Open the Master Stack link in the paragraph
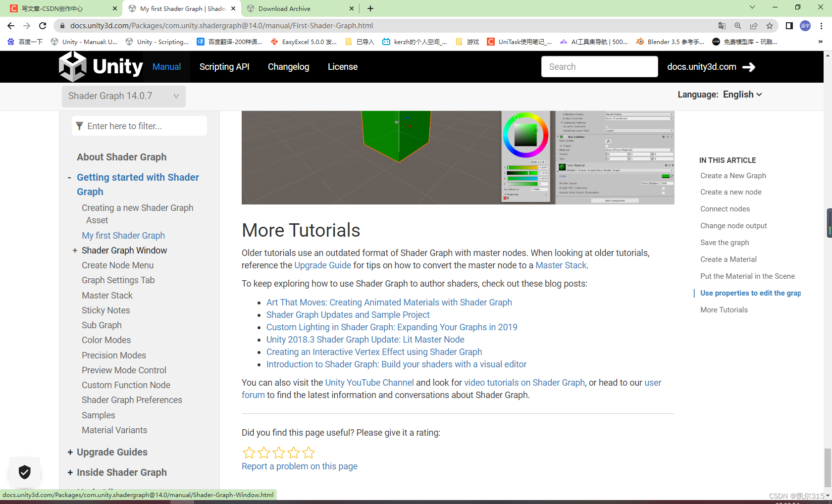Screen dimensions: 832x504 point(561,265)
